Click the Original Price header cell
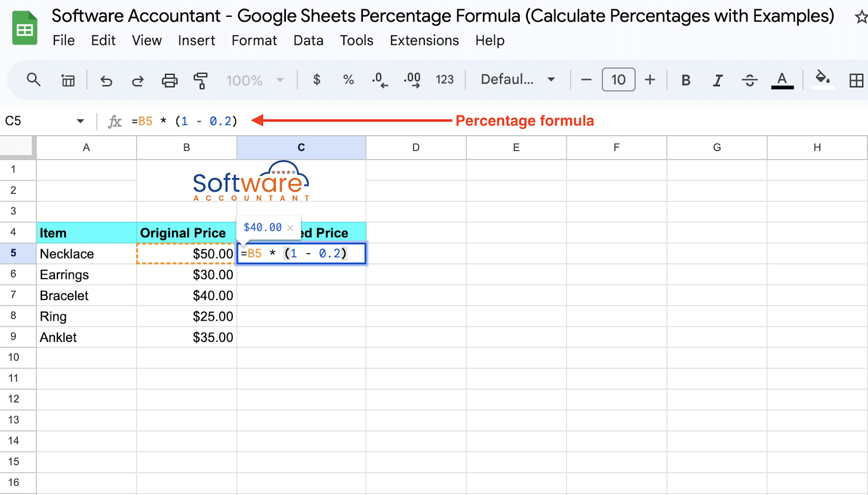The height and width of the screenshot is (495, 868). (187, 233)
